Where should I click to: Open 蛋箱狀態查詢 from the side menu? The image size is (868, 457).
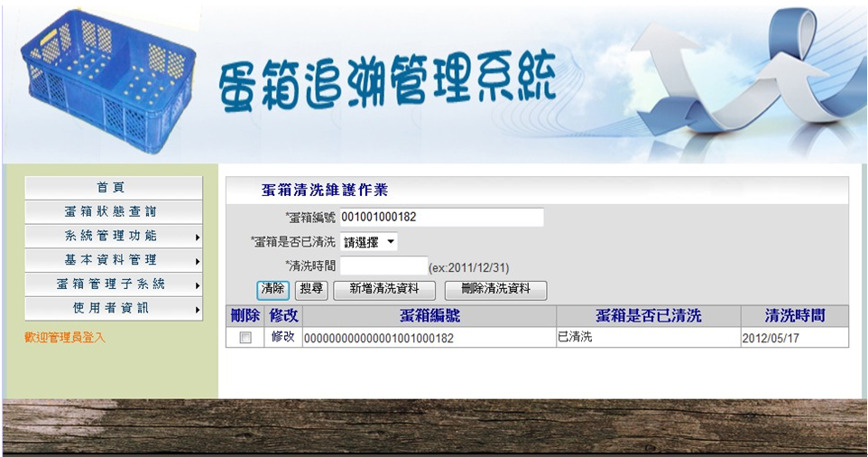(x=112, y=211)
